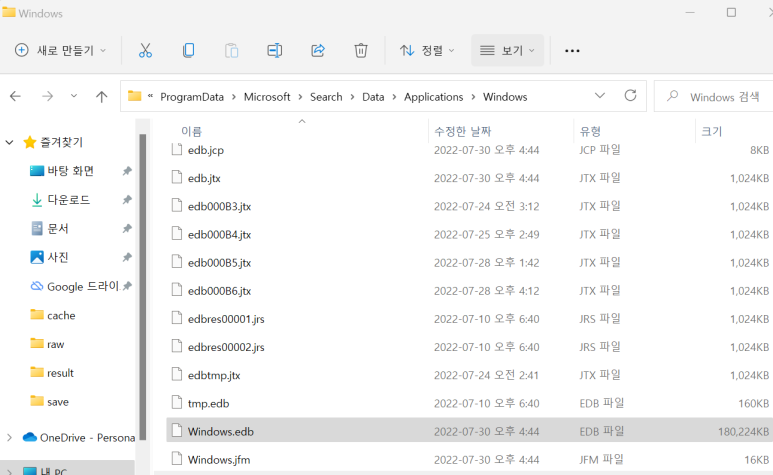Viewport: 773px width, 475px height.
Task: Select file Windows.jfm
Action: [219, 459]
